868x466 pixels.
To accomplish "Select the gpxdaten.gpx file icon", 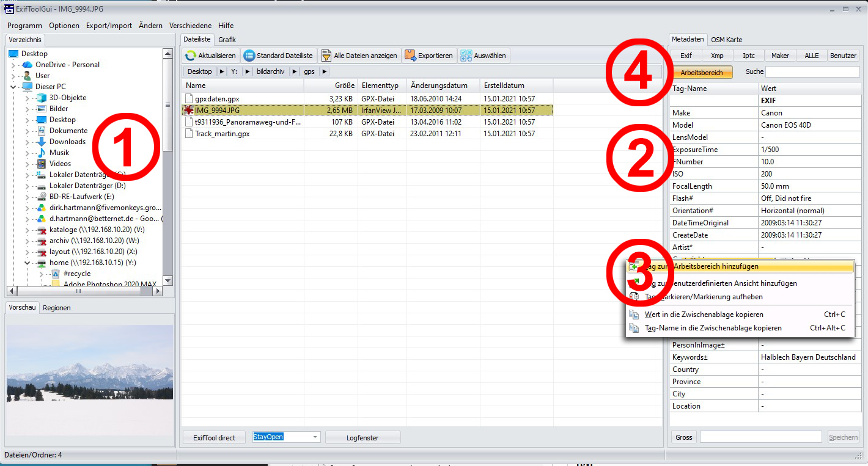I will pos(189,98).
